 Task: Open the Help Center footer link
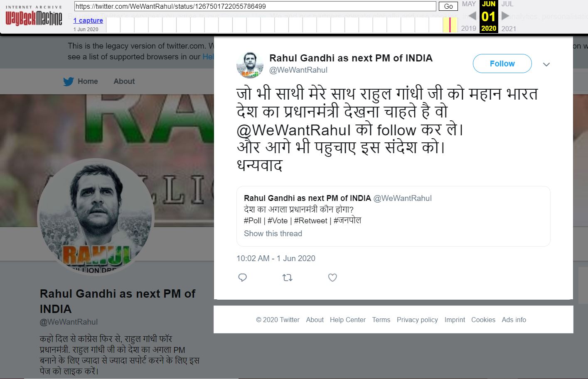pyautogui.click(x=348, y=320)
